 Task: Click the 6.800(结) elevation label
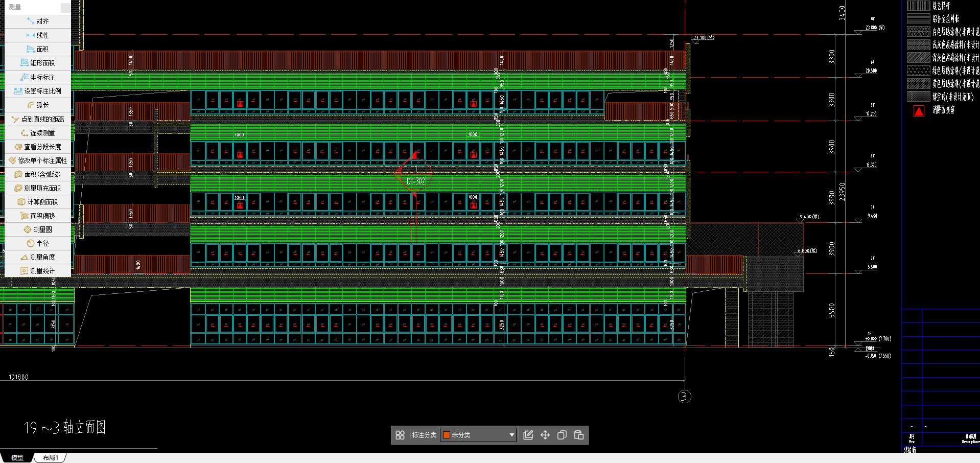807,251
